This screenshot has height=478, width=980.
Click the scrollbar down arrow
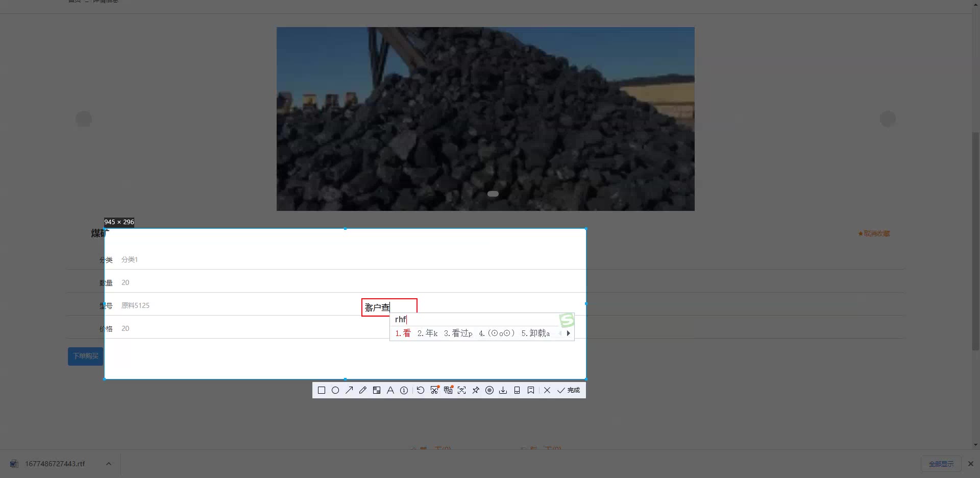pyautogui.click(x=975, y=445)
